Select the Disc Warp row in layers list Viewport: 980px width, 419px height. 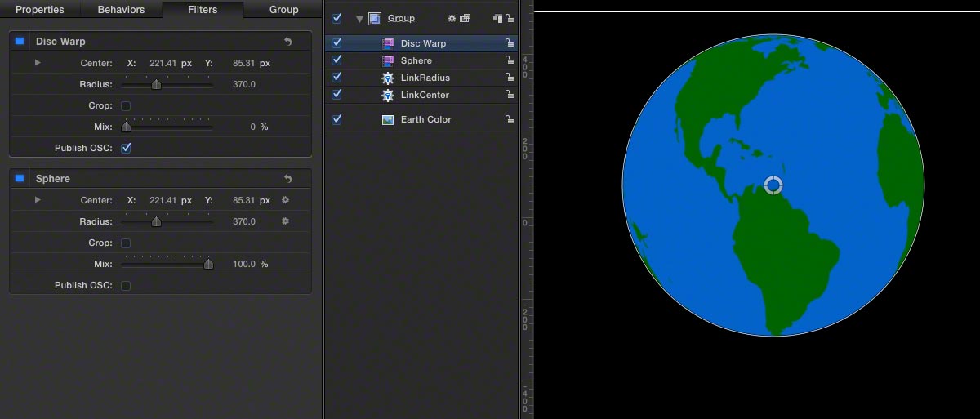click(x=422, y=43)
